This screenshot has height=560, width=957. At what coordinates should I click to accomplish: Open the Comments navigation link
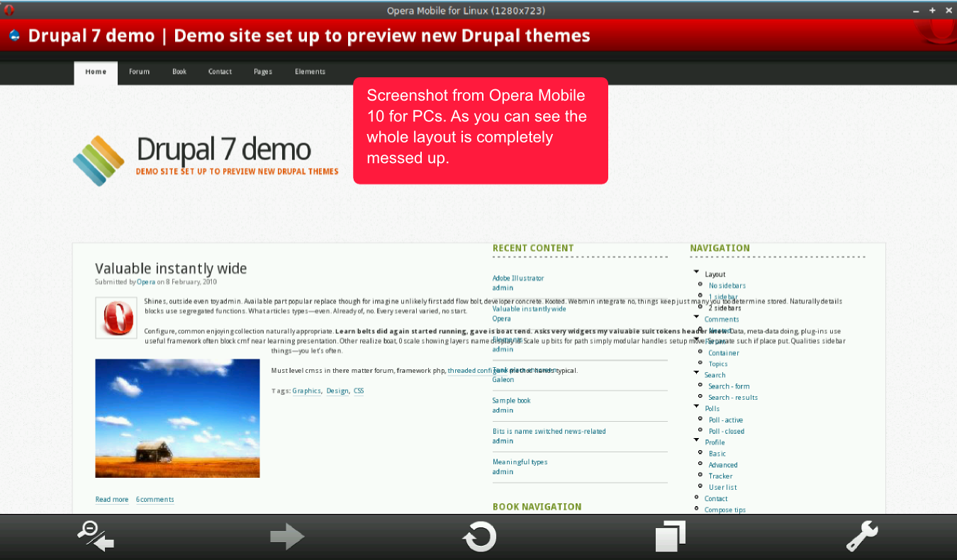722,320
